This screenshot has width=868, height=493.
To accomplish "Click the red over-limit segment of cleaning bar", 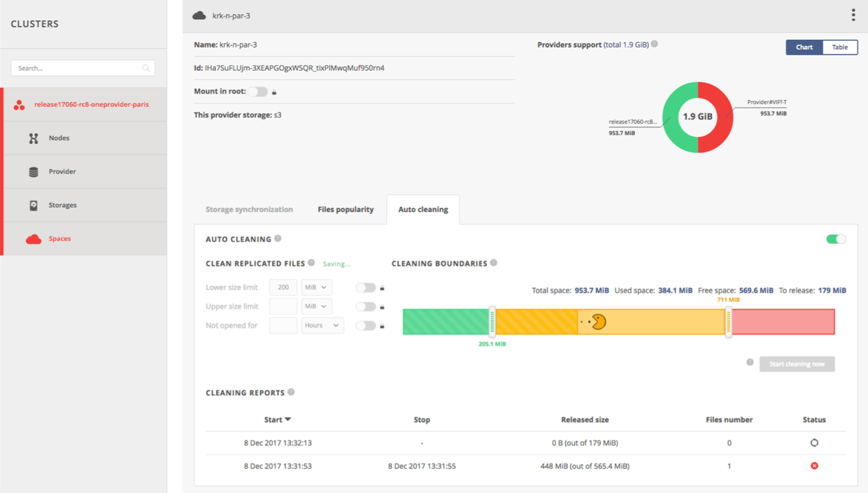I will (x=783, y=322).
